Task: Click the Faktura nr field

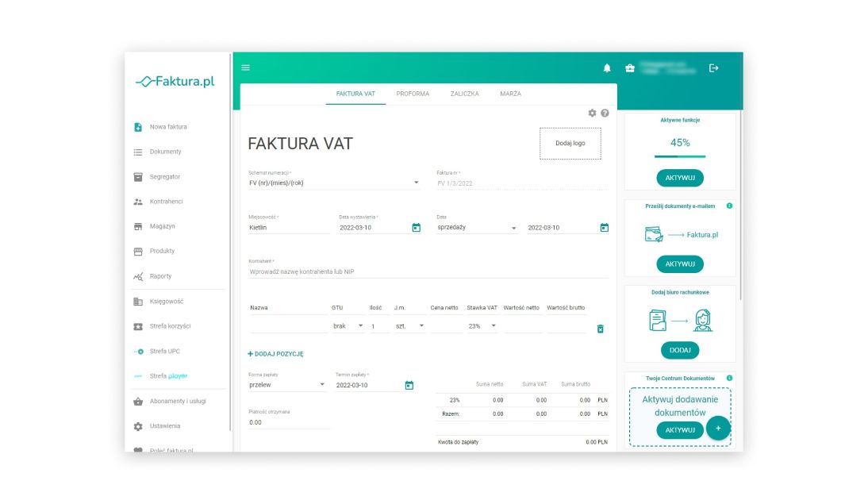Action: click(522, 183)
